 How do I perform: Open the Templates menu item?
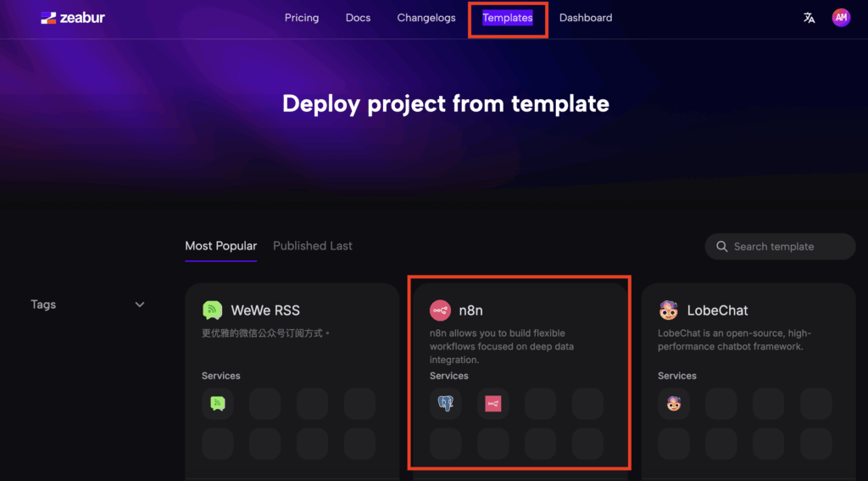point(508,18)
